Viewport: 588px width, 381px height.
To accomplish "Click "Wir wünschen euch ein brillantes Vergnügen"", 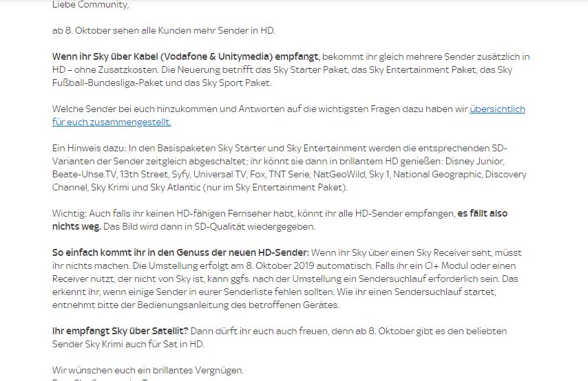I will pos(147,371).
